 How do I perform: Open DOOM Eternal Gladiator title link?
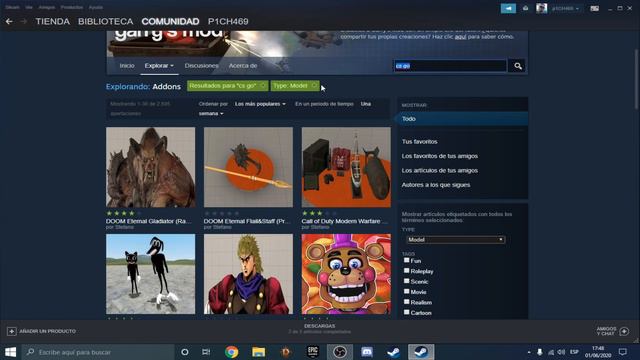149,221
